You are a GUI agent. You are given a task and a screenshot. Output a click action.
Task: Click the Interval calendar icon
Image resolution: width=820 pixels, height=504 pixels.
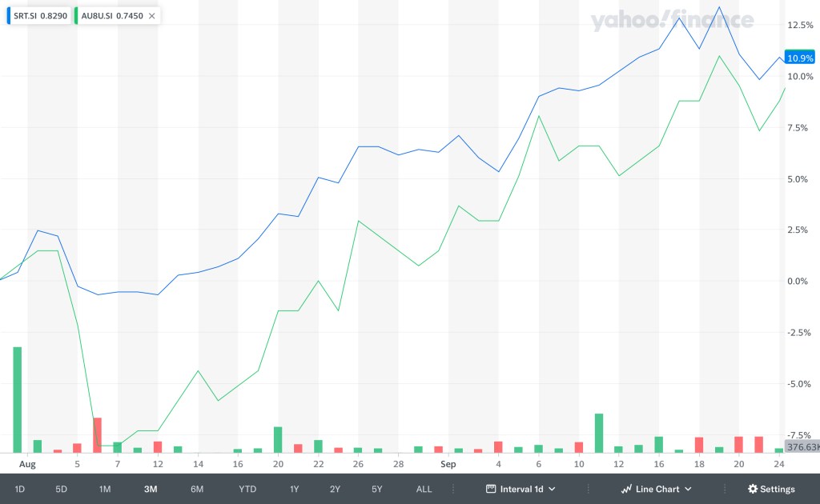point(491,489)
